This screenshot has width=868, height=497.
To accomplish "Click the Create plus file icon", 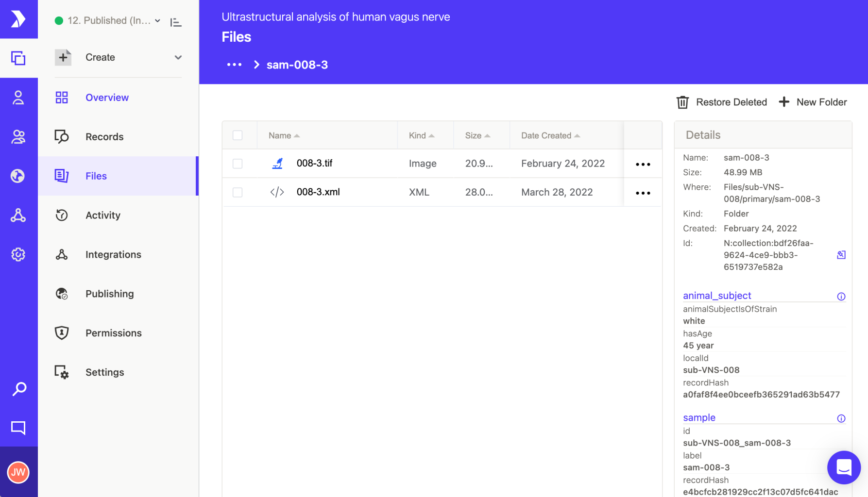I will tap(63, 57).
